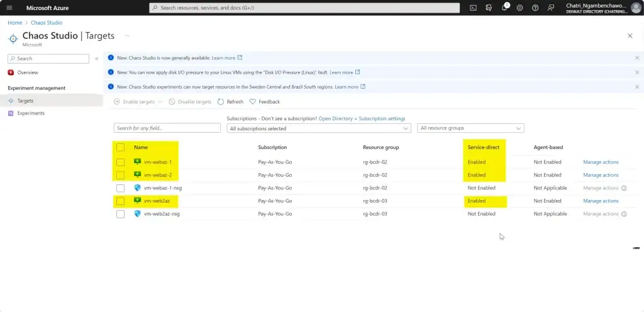The image size is (644, 312).
Task: Open Experiments in the sidebar
Action: click(31, 113)
